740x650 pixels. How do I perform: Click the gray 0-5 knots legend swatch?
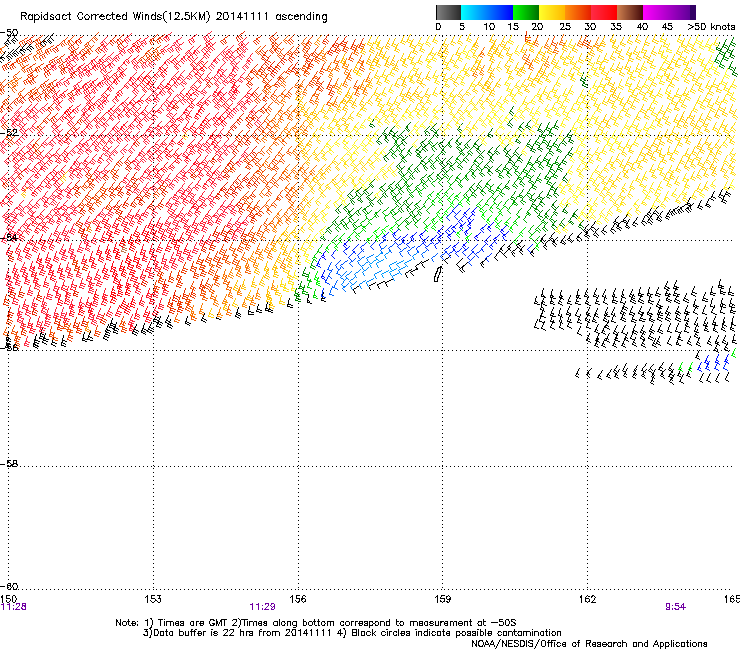(448, 12)
